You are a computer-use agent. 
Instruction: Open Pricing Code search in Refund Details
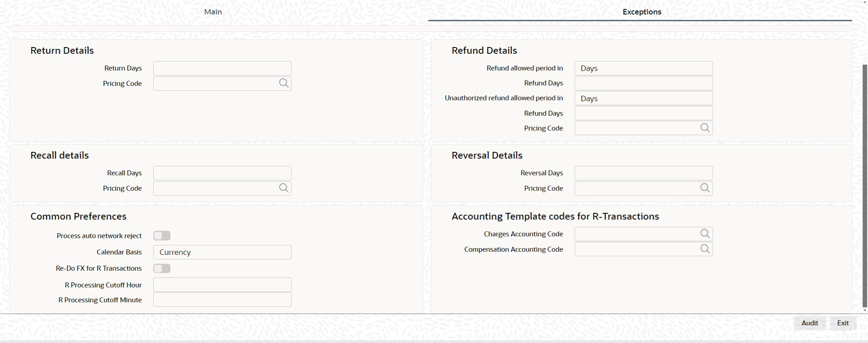point(705,128)
